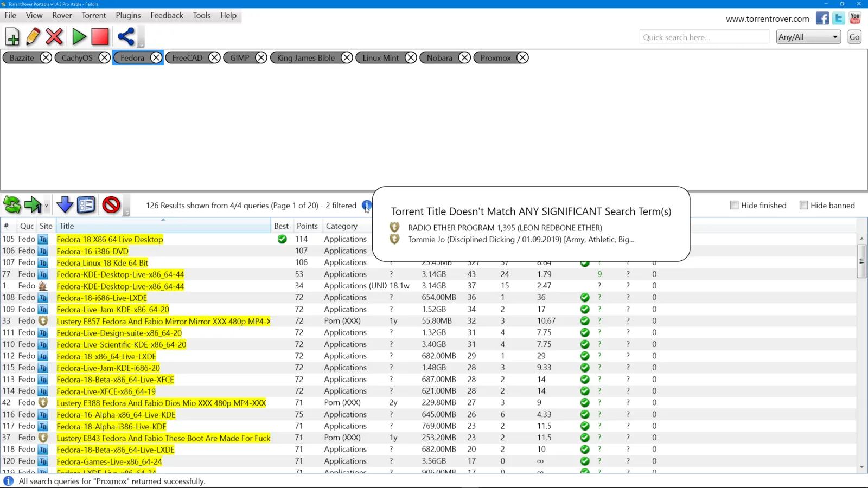Image resolution: width=868 pixels, height=488 pixels.
Task: Expand the results toolbar overflow arrow
Action: coord(126,212)
